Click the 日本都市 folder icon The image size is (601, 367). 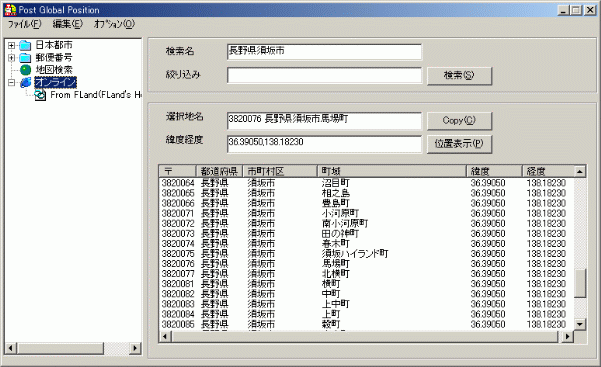[x=25, y=45]
